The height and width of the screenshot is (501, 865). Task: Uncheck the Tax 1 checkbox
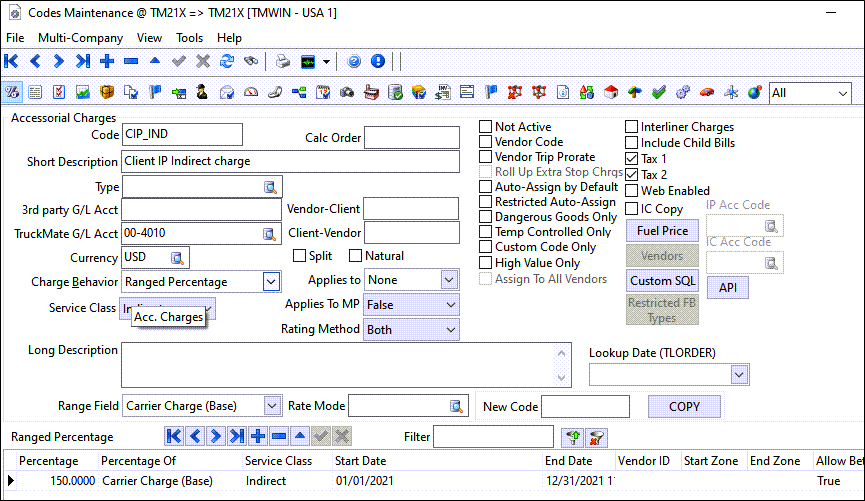coord(632,159)
